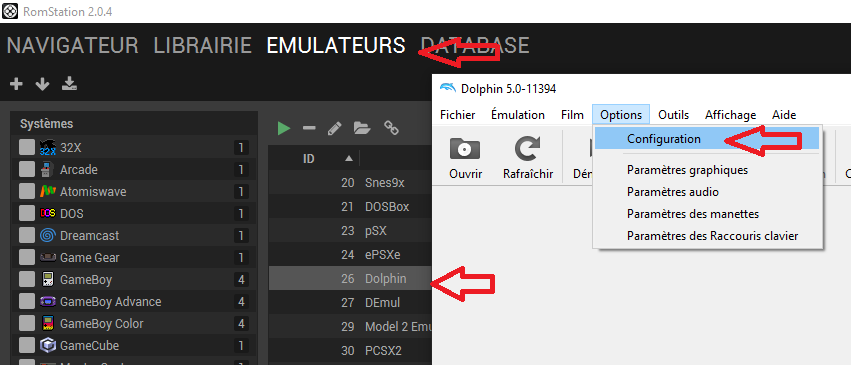Click the Game Gear system icon
The height and width of the screenshot is (365, 851).
click(x=48, y=258)
